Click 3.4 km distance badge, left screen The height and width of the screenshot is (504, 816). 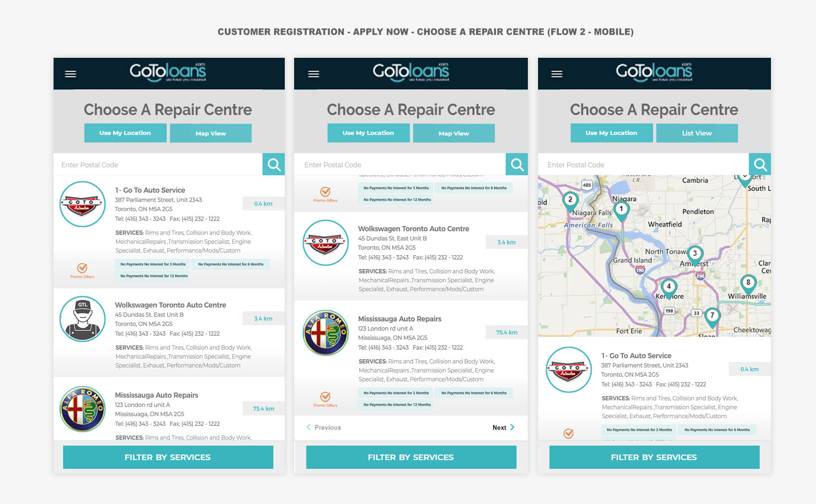(x=263, y=318)
